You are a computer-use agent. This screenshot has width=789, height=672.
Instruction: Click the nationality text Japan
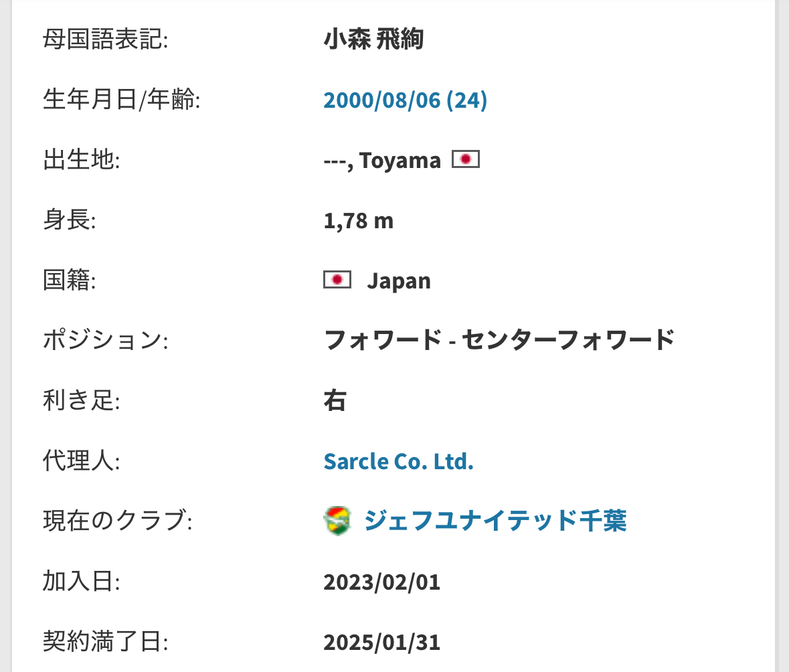pos(399,281)
